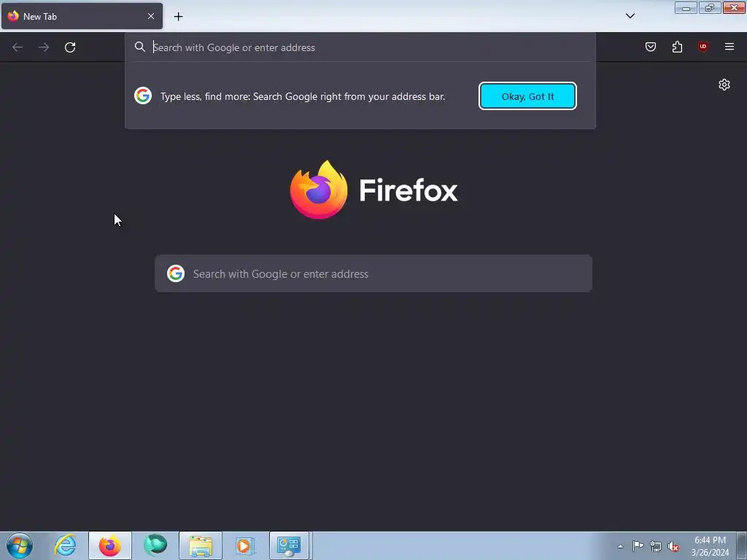Minimize the Firefox window
747x560 pixels.
[686, 7]
